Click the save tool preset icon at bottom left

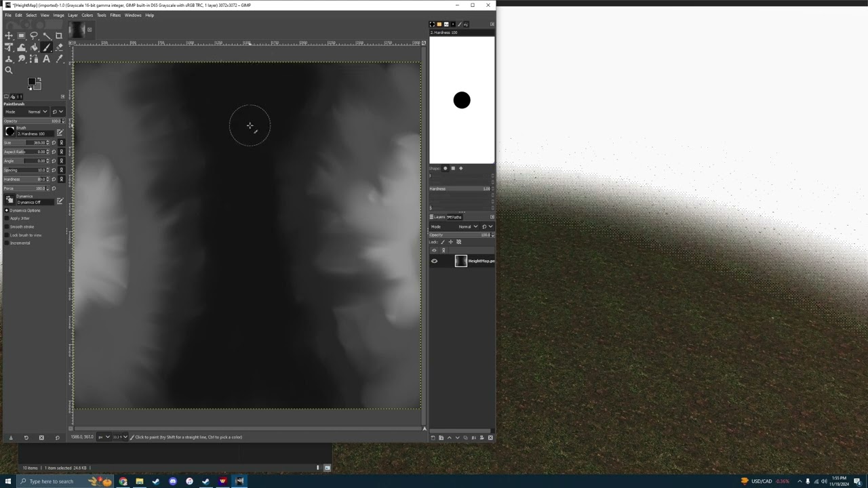click(x=11, y=437)
